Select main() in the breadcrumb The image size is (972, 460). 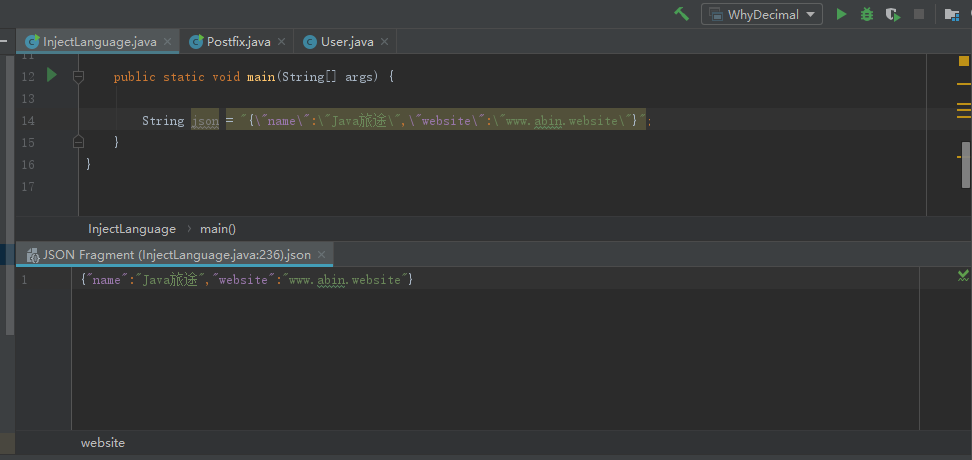click(x=218, y=229)
